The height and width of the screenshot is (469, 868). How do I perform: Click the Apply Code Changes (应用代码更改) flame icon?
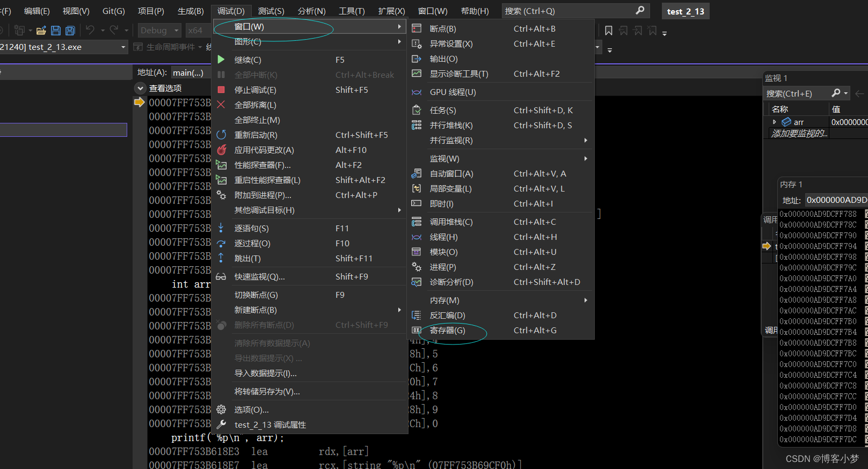click(x=221, y=150)
